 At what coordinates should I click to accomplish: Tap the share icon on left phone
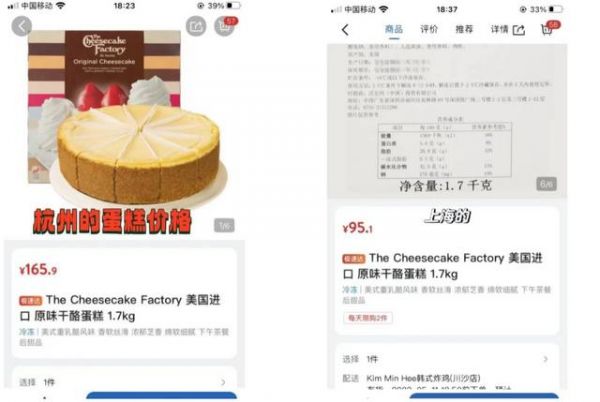pyautogui.click(x=196, y=26)
